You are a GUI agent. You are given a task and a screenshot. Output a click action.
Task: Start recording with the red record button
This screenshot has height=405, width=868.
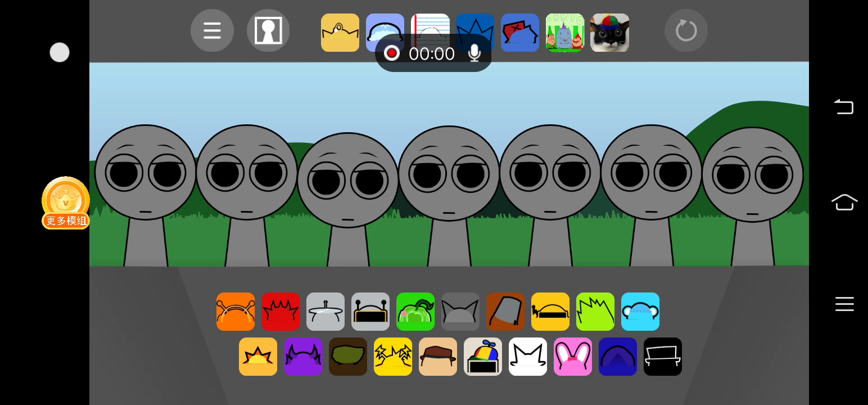pos(392,53)
